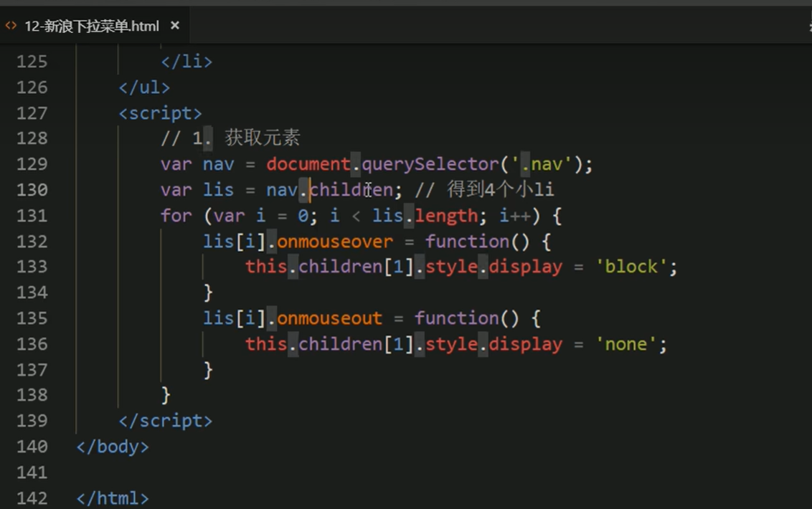Close the 12-新浪下拉菜单.html tab
This screenshot has height=509, width=812.
[x=175, y=25]
